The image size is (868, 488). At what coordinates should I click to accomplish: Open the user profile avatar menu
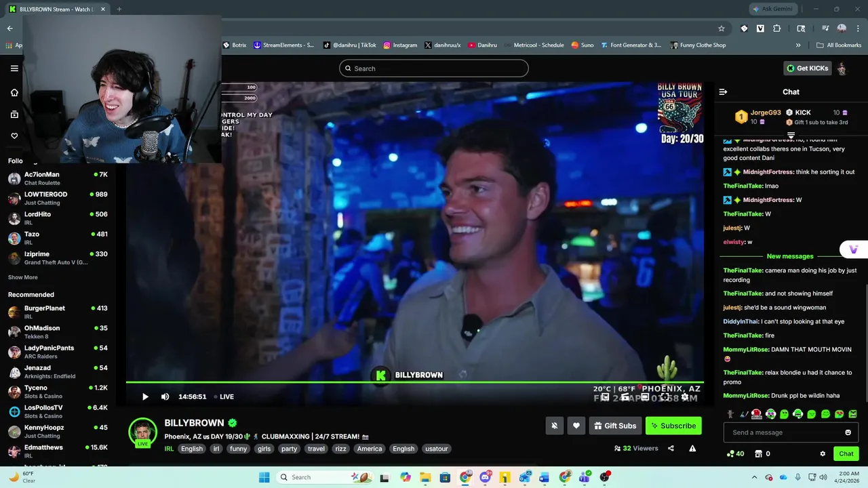point(842,68)
